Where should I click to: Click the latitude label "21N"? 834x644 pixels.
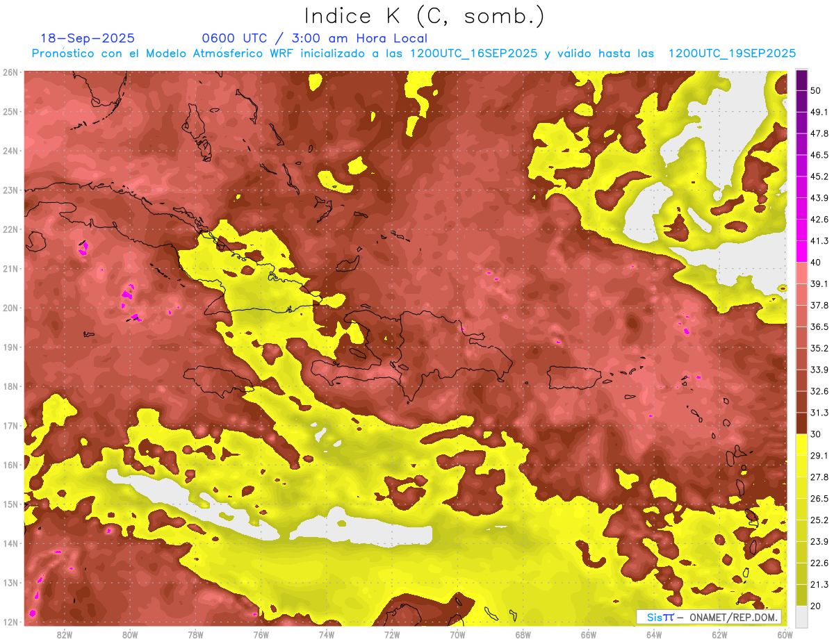(10, 268)
